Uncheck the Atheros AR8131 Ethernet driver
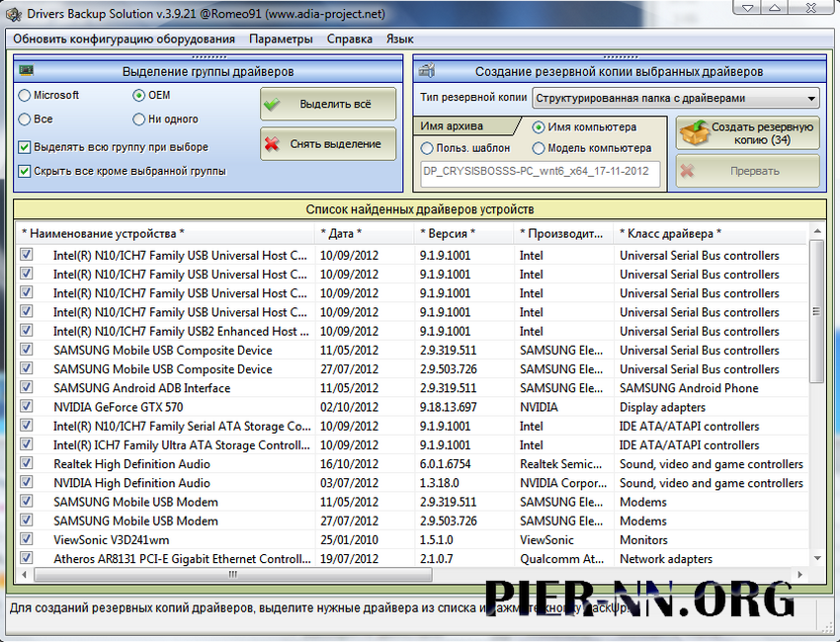840x642 pixels. (x=27, y=557)
